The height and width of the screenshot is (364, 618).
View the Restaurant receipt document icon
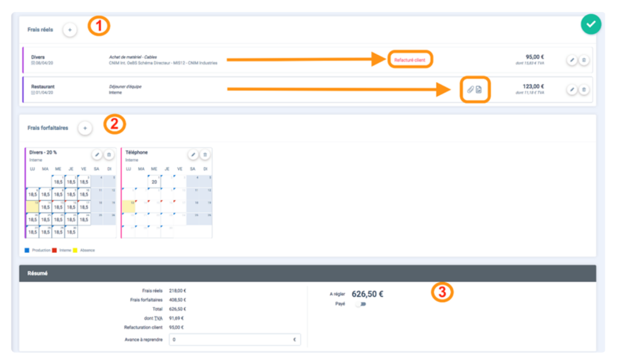tap(479, 90)
